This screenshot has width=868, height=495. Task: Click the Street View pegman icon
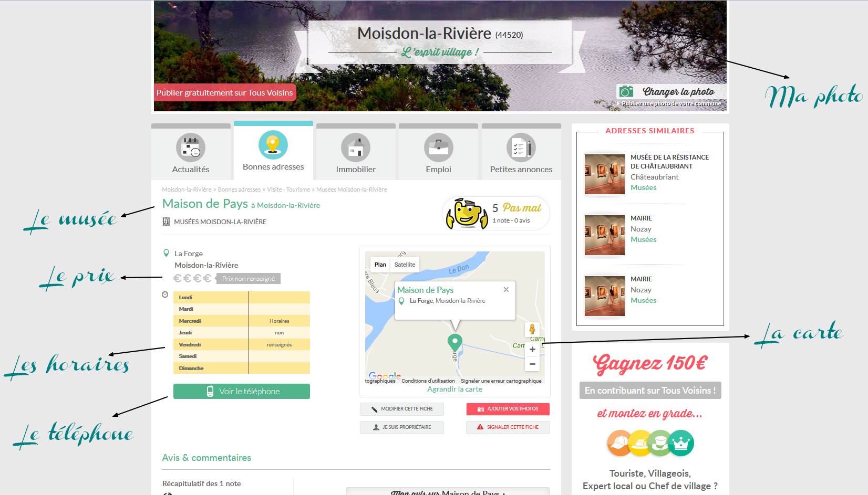coord(532,329)
